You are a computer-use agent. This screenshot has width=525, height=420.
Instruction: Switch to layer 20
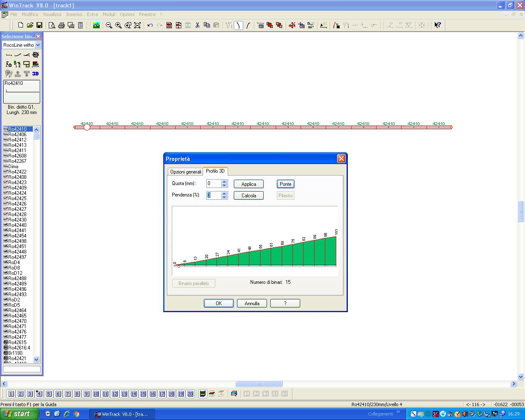coord(190,394)
